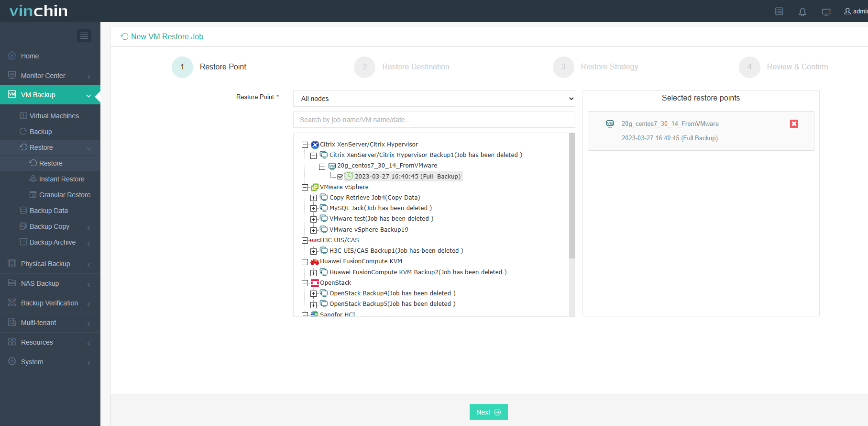Expand the Huawei FusionCompute KVM Backup2 node
This screenshot has height=426, width=868.
click(313, 273)
